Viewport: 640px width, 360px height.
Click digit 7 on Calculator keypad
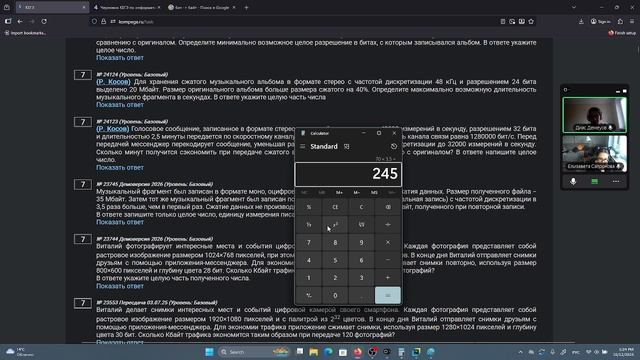(309, 242)
